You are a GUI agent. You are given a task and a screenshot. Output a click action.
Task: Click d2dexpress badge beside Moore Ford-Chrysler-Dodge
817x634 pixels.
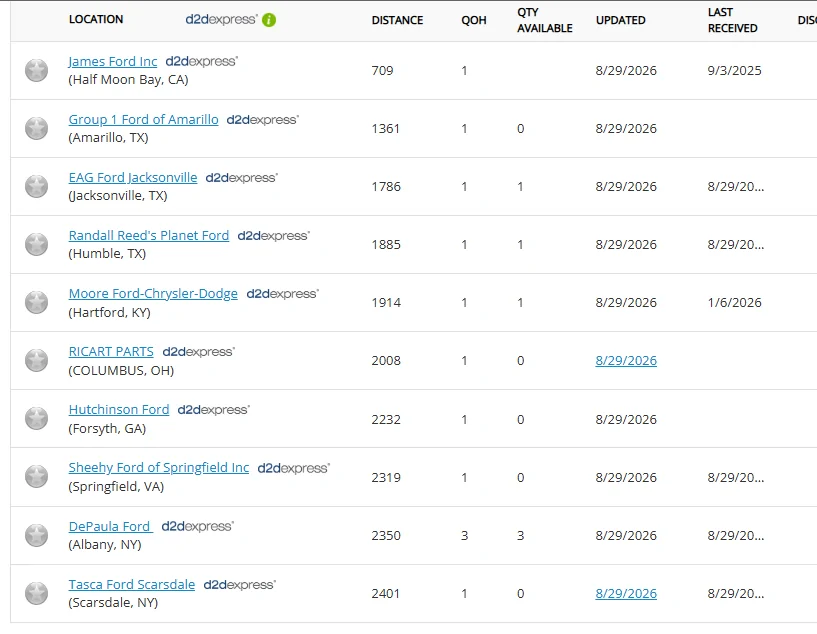(x=282, y=294)
